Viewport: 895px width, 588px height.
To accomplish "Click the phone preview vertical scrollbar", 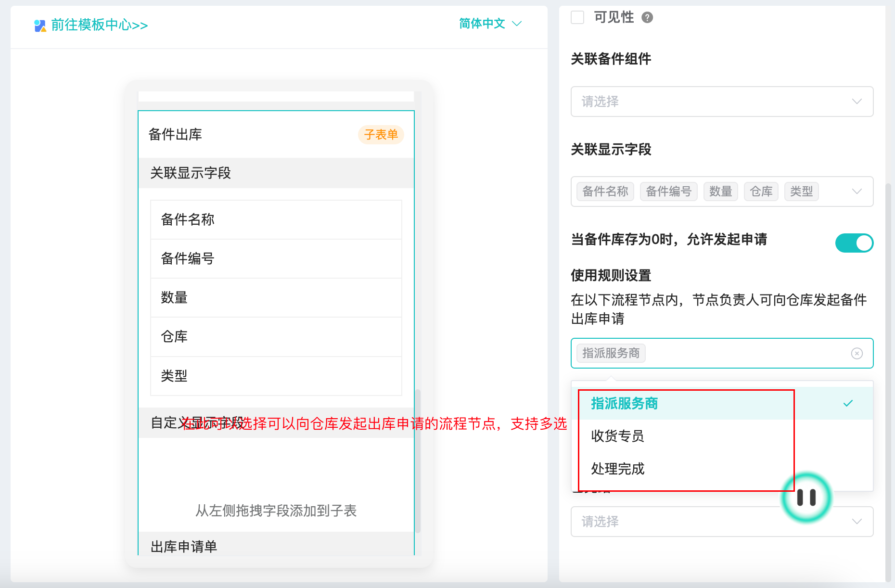I will 418,461.
